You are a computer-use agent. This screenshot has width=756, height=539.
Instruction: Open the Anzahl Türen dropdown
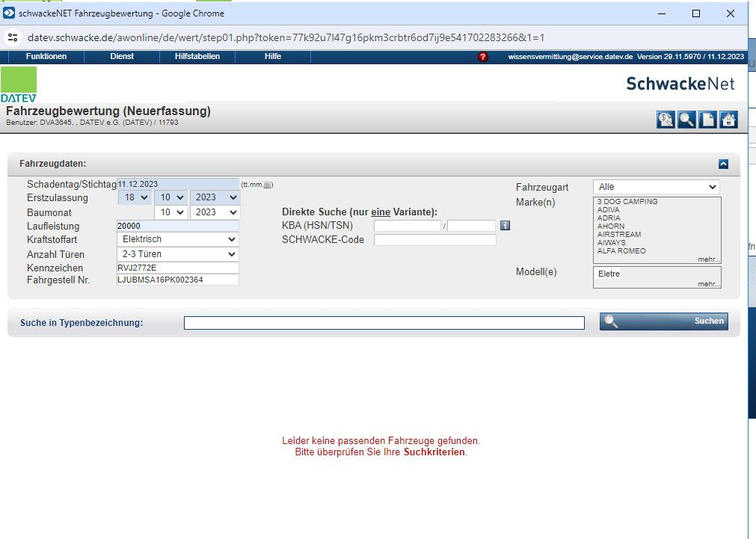coord(177,254)
